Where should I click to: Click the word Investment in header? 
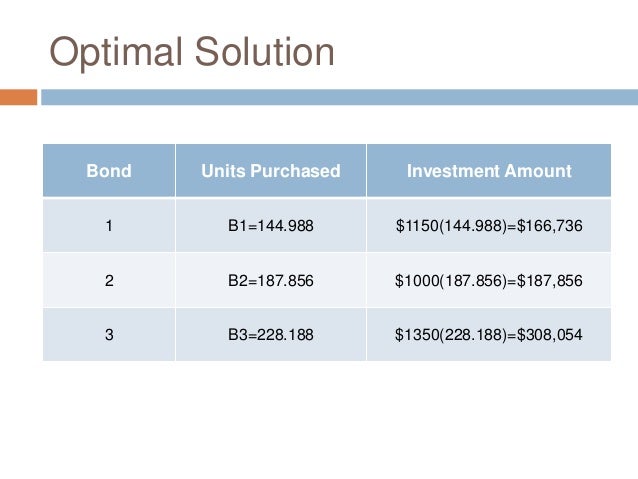447,171
